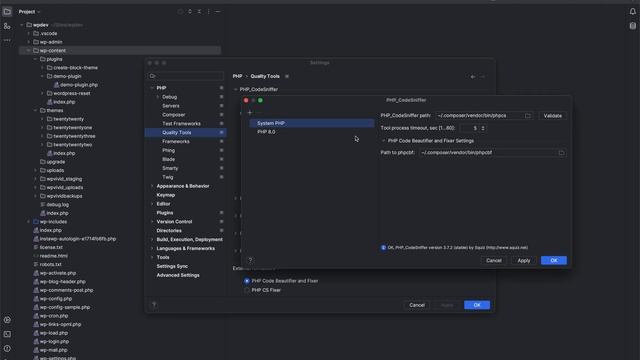This screenshot has width=640, height=360.
Task: Collapse PHP Code Beautifier and Fixer Settings
Action: tap(383, 141)
